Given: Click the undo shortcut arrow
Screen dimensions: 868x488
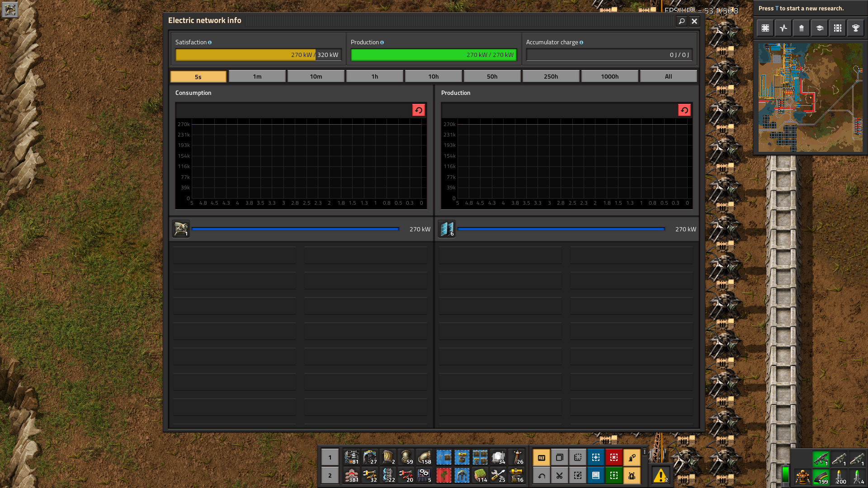Looking at the screenshot, I should (x=542, y=475).
